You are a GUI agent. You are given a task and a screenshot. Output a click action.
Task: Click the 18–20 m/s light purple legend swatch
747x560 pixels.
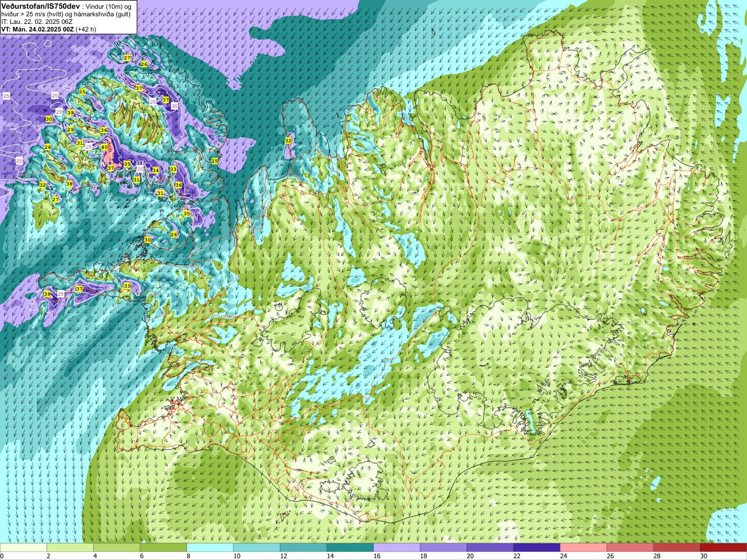[x=444, y=548]
